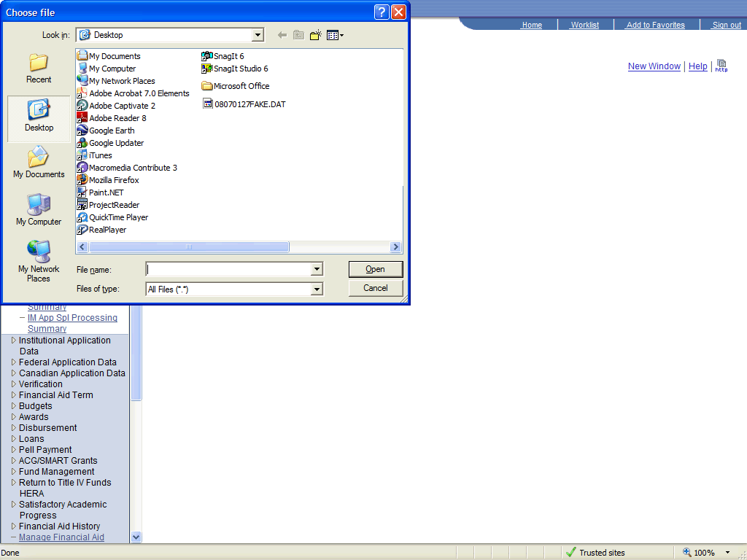The width and height of the screenshot is (747, 560).
Task: Go to My Computer in the places bar
Action: pos(39,210)
